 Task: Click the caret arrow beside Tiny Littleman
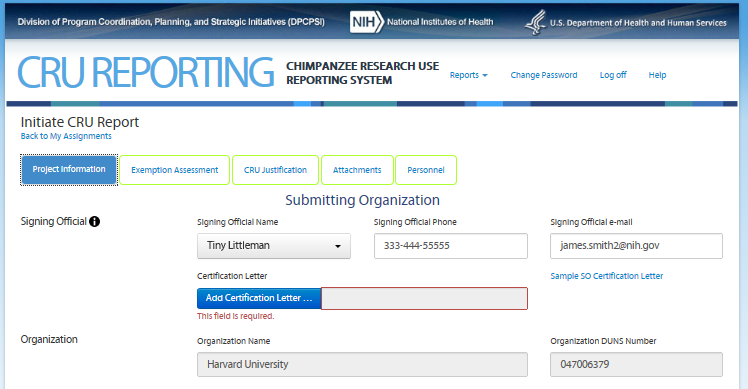click(338, 246)
